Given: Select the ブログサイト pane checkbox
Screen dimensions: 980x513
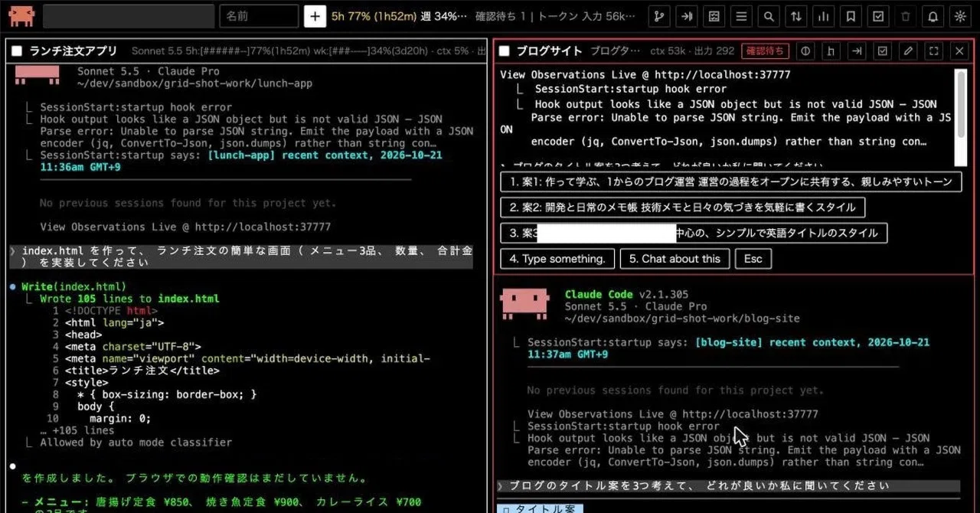Looking at the screenshot, I should click(x=504, y=51).
